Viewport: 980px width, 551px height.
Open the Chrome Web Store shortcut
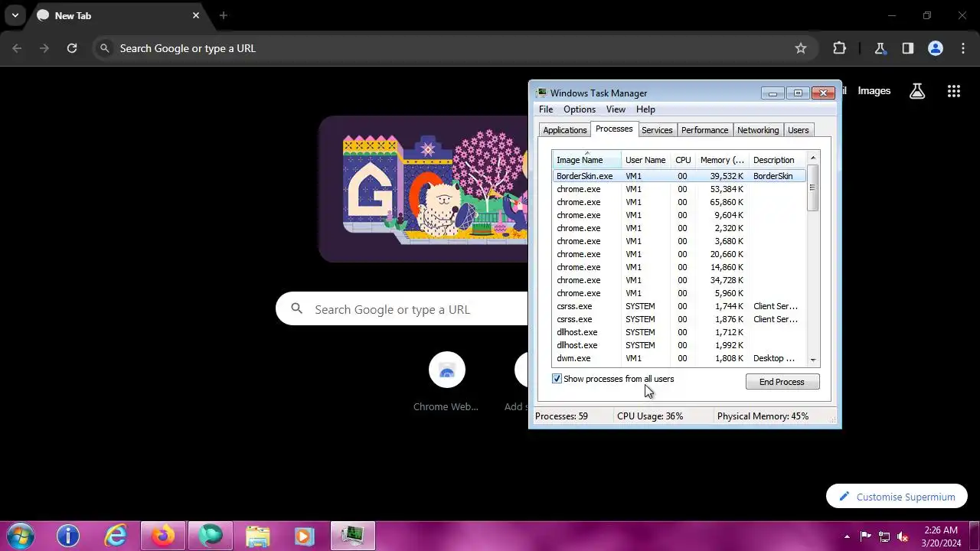(446, 382)
